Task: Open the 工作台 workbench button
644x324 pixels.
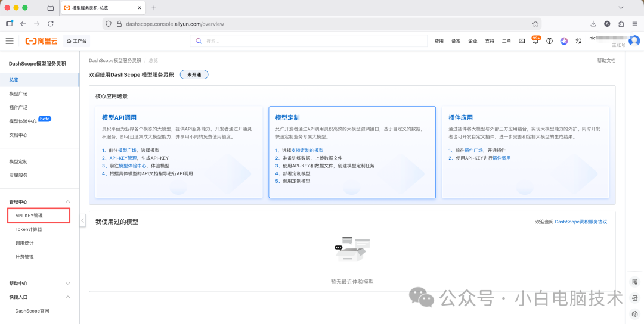Action: 76,41
